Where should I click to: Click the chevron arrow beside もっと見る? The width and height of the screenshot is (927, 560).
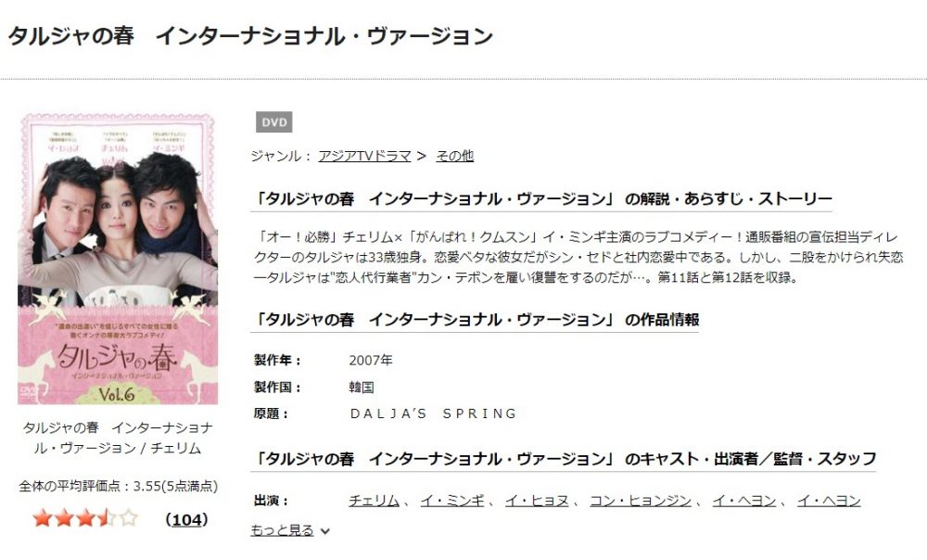pyautogui.click(x=324, y=531)
